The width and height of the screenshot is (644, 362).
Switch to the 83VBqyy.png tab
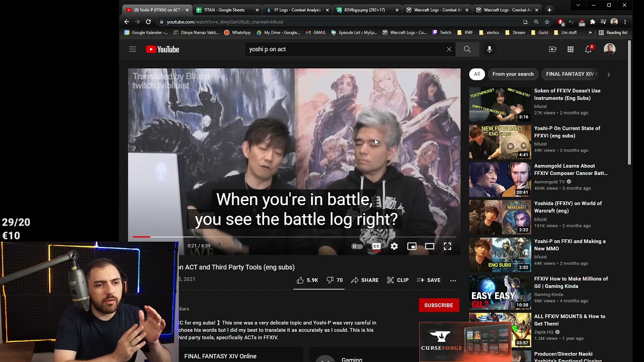coord(367,10)
